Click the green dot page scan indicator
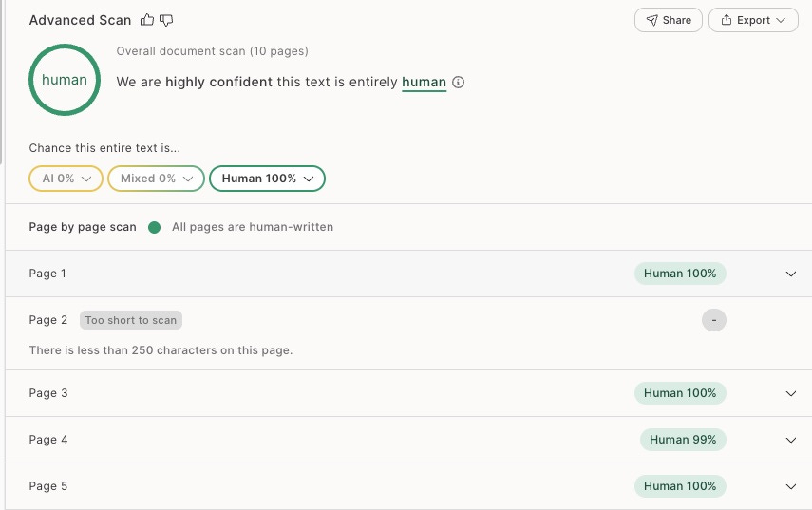This screenshot has height=510, width=812. pyautogui.click(x=154, y=227)
